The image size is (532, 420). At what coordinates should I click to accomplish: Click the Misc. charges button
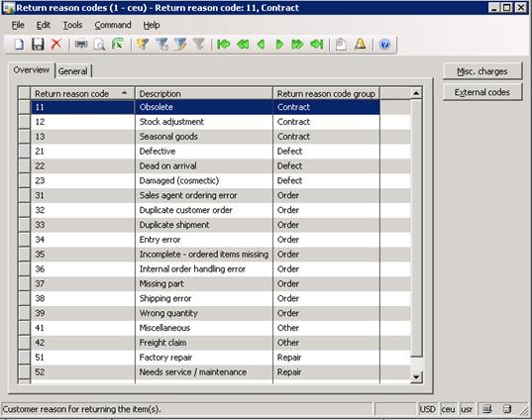click(x=482, y=71)
